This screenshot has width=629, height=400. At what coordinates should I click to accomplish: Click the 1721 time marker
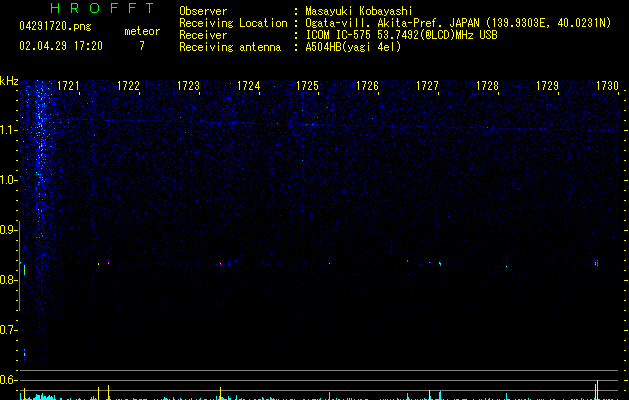[68, 86]
